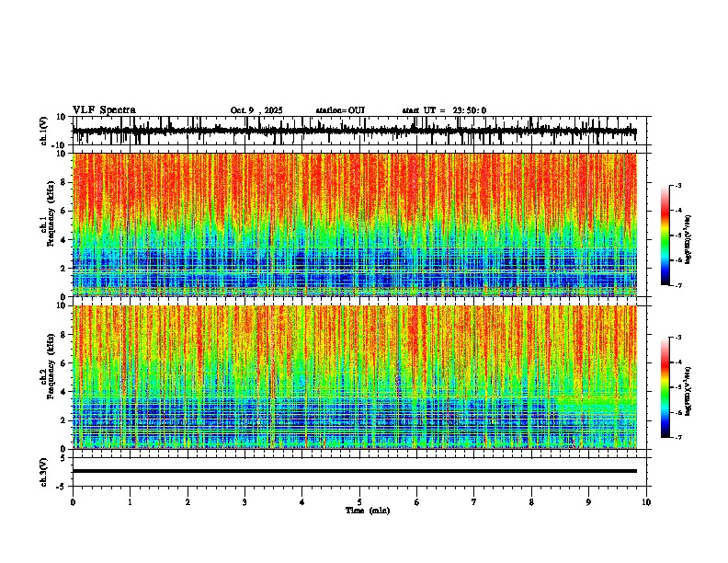Click the time axis tick label "3"
Image resolution: width=728 pixels, height=563 pixels.
coord(245,502)
